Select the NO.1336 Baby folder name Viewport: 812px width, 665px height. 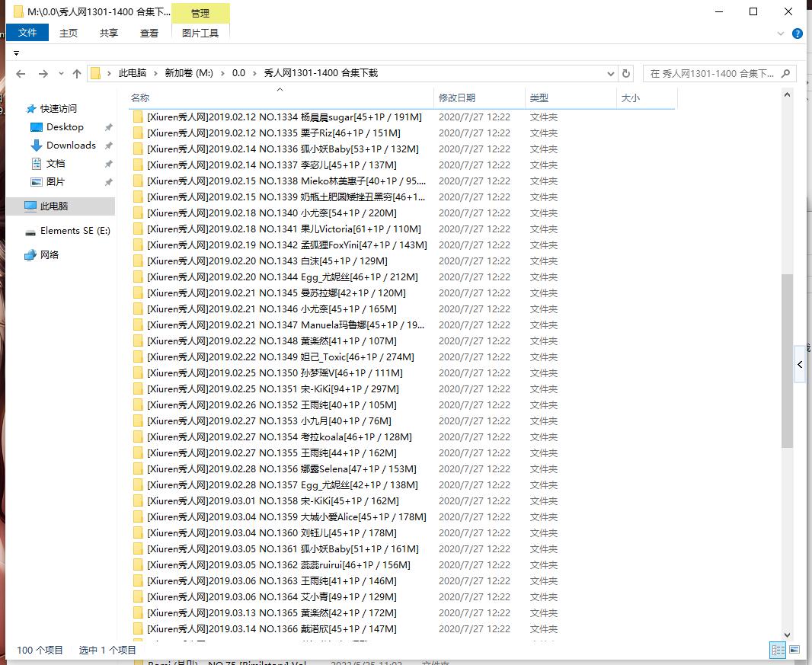point(283,149)
